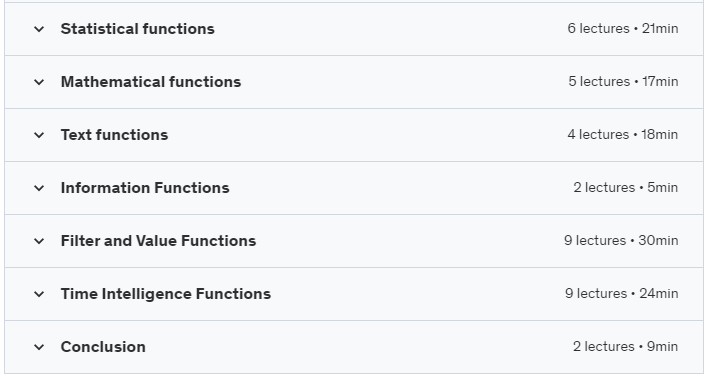This screenshot has height=376, width=706.
Task: Select the Time Intelligence Functions title
Action: 166,294
